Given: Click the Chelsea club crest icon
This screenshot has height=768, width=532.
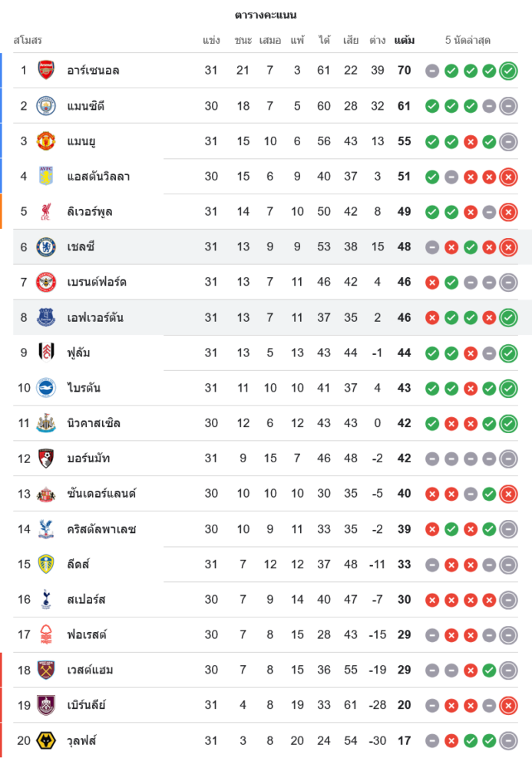Looking at the screenshot, I should [x=46, y=247].
